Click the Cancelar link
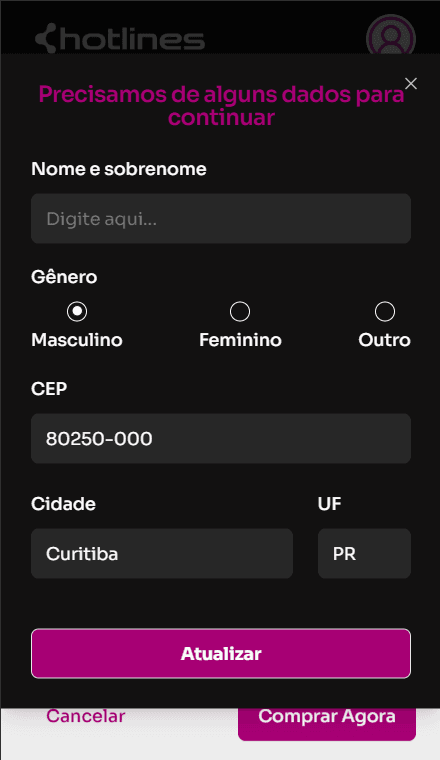This screenshot has height=760, width=440. point(86,716)
